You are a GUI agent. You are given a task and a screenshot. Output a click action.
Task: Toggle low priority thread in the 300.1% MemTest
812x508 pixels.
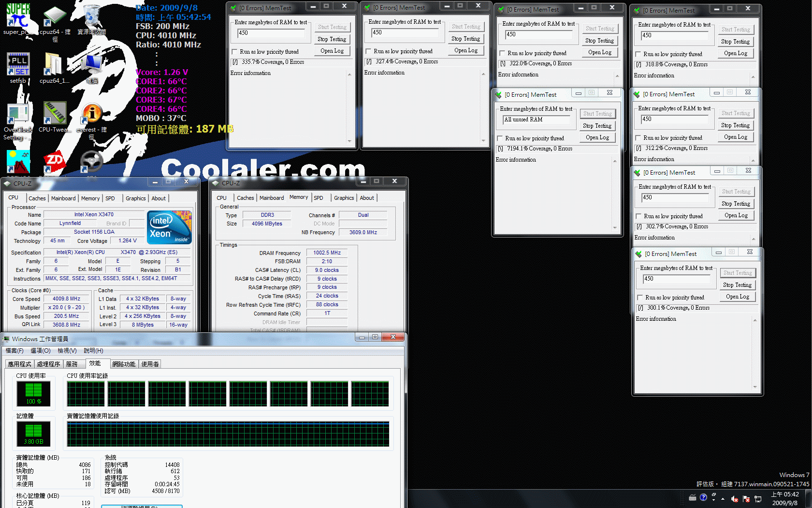click(640, 298)
